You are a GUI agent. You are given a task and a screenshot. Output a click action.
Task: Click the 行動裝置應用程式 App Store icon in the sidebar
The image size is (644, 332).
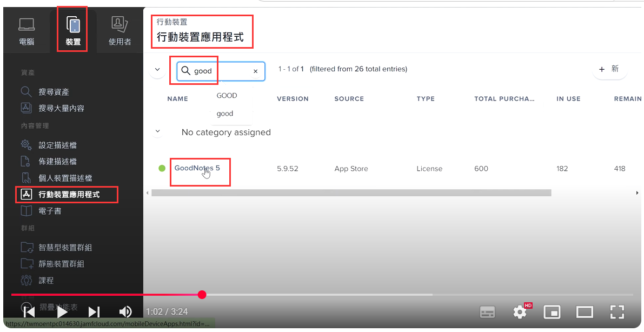[x=26, y=194]
